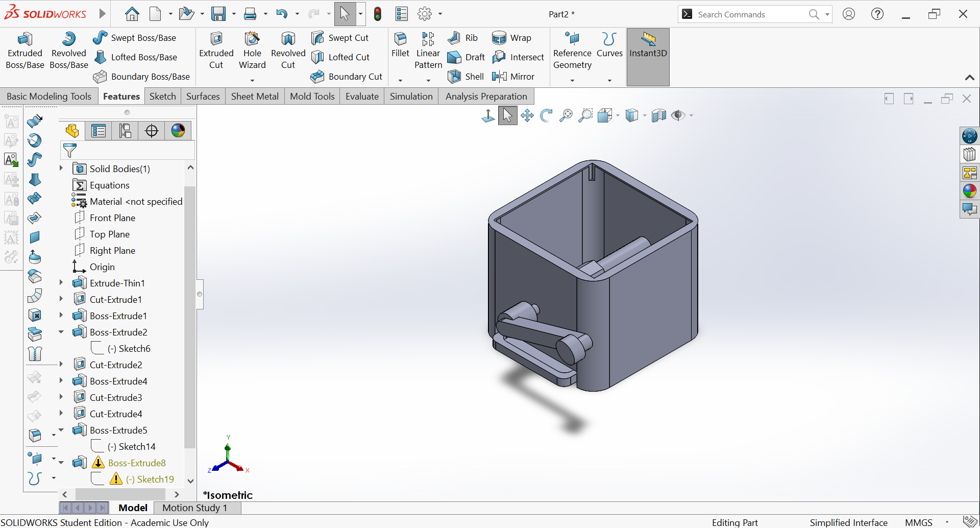The width and height of the screenshot is (980, 528).
Task: Choose the Revolved Cut tool
Action: point(288,50)
